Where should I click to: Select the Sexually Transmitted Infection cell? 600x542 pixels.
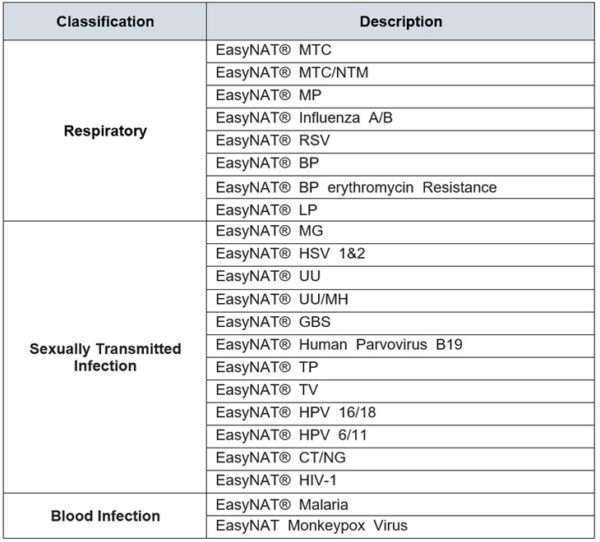tap(106, 357)
